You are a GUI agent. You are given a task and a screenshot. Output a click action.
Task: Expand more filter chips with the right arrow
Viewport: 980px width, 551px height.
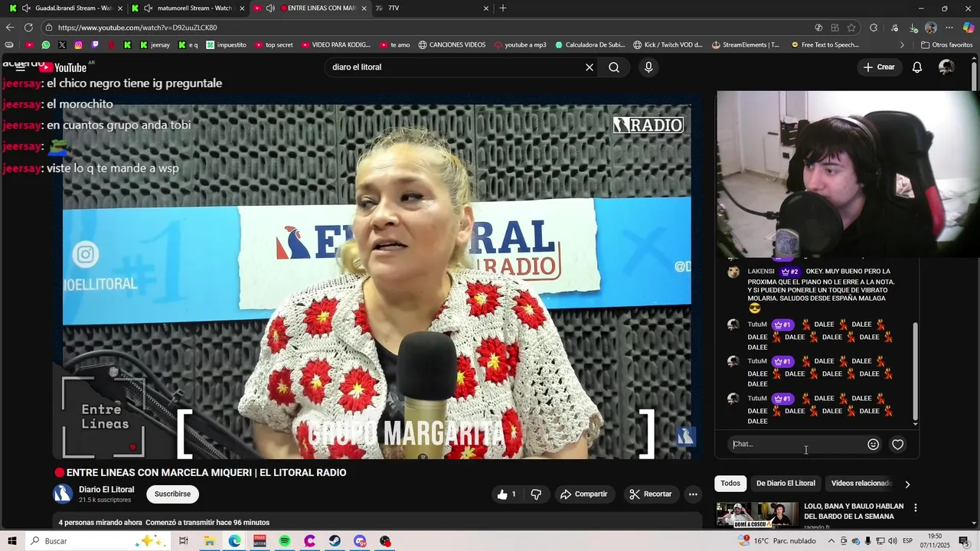(x=907, y=484)
